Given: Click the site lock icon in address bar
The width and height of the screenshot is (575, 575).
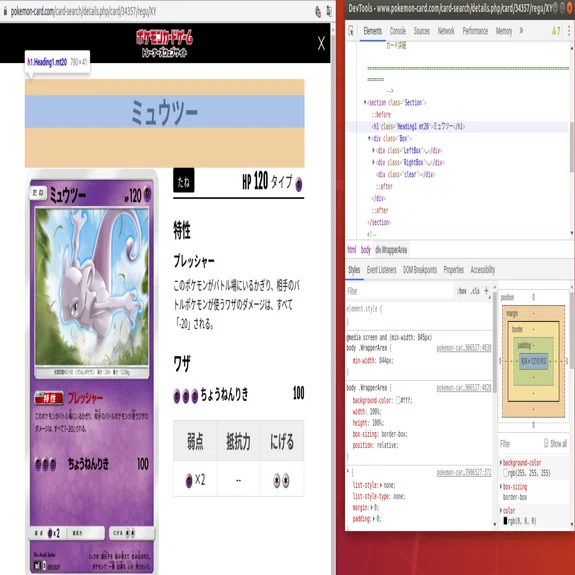Looking at the screenshot, I should [5, 11].
